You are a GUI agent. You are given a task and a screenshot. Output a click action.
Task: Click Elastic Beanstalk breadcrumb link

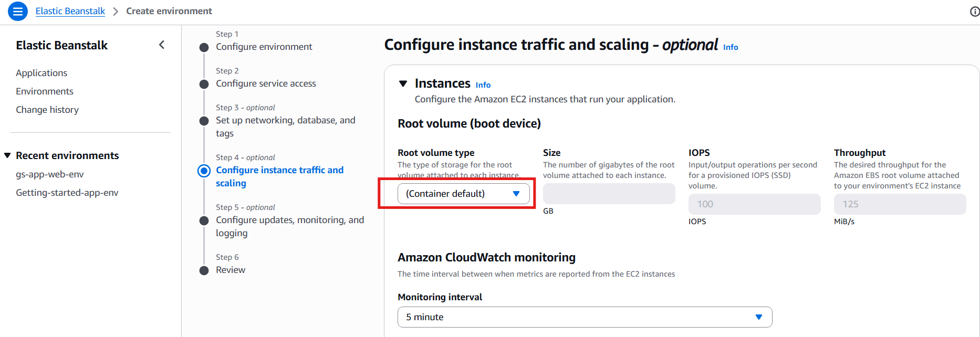(x=70, y=11)
